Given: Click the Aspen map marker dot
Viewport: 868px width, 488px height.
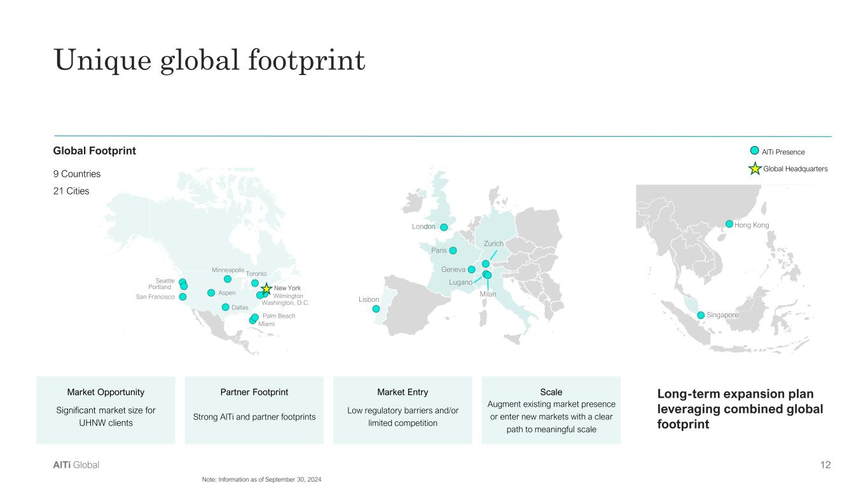Looking at the screenshot, I should point(211,293).
